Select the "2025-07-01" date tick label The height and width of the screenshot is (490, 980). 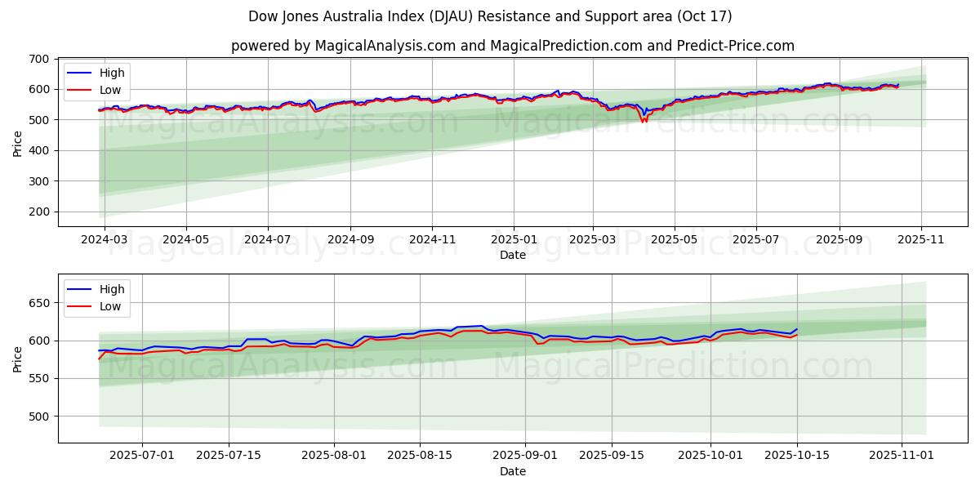tap(142, 456)
